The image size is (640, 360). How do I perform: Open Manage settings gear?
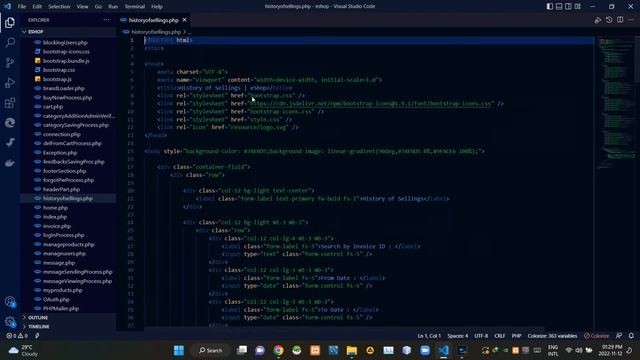10,322
